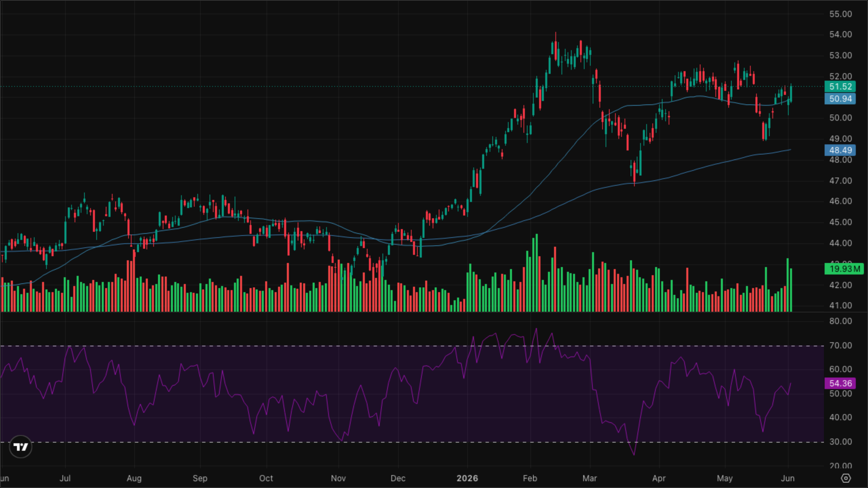Click the 49.00 price scale label

click(841, 139)
